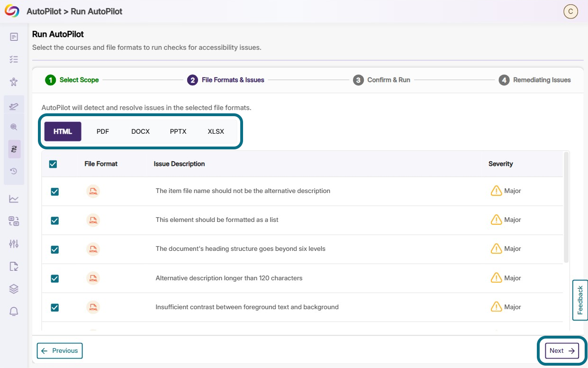This screenshot has width=588, height=368.
Task: Click the warning icon for the 120 characters issue
Action: pos(496,278)
